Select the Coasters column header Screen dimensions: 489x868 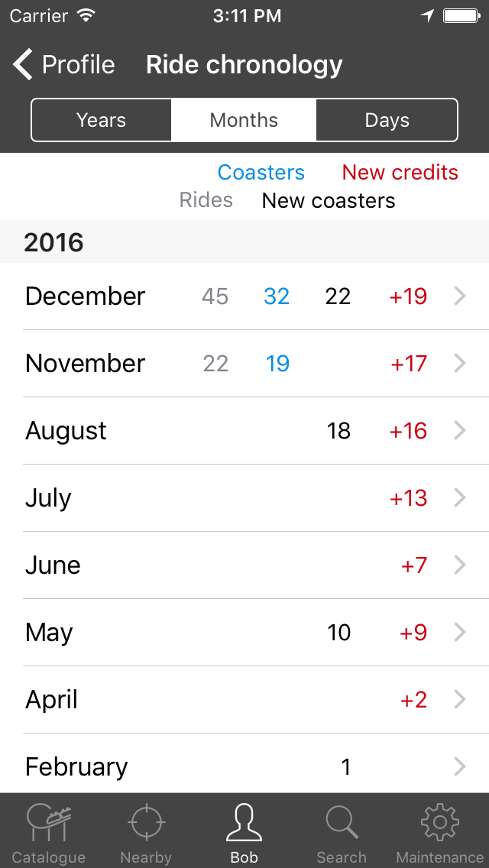click(x=261, y=173)
